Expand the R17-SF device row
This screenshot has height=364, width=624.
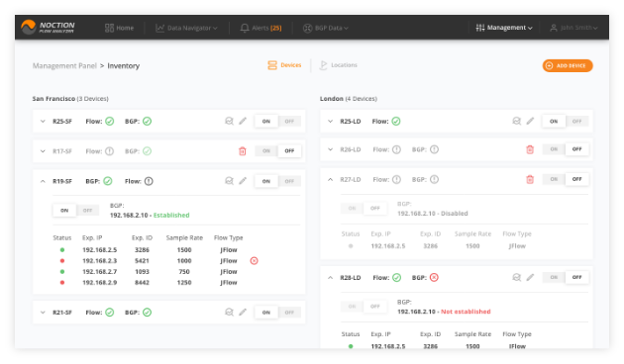tap(43, 151)
